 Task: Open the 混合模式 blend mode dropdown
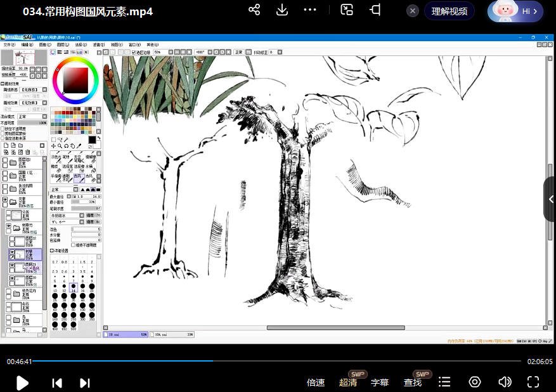[32, 117]
